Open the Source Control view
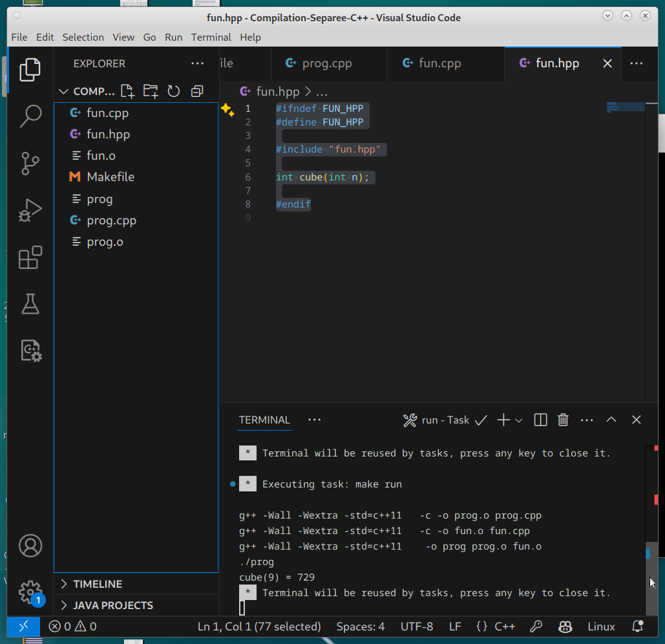Image resolution: width=665 pixels, height=644 pixels. click(x=30, y=164)
